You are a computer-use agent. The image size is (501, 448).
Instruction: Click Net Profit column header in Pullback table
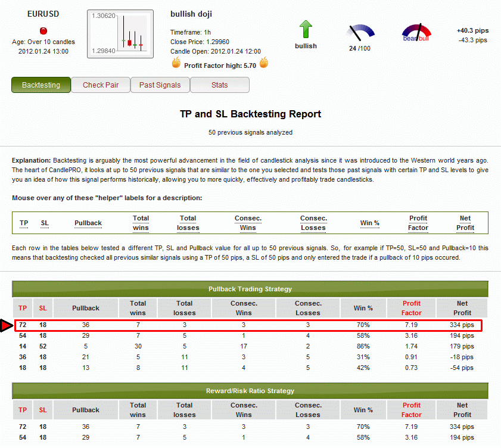point(462,308)
